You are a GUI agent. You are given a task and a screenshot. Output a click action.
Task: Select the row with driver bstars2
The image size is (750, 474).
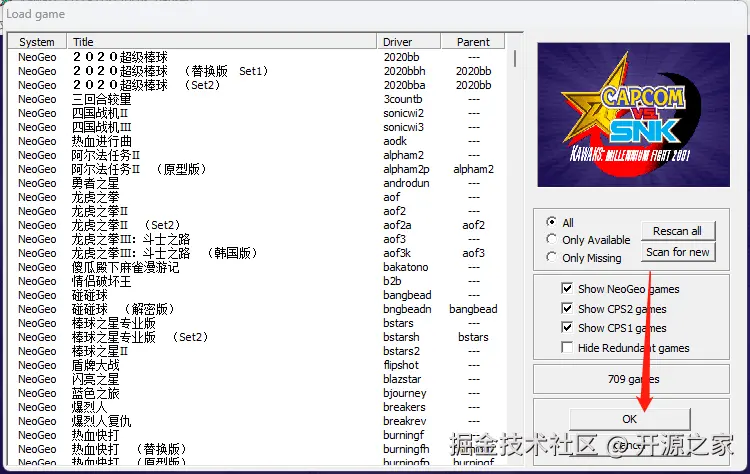click(x=256, y=351)
